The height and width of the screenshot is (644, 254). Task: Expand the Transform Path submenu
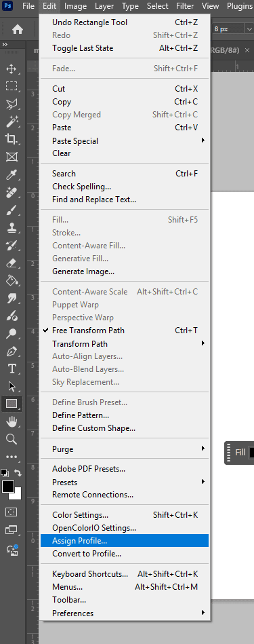125,344
